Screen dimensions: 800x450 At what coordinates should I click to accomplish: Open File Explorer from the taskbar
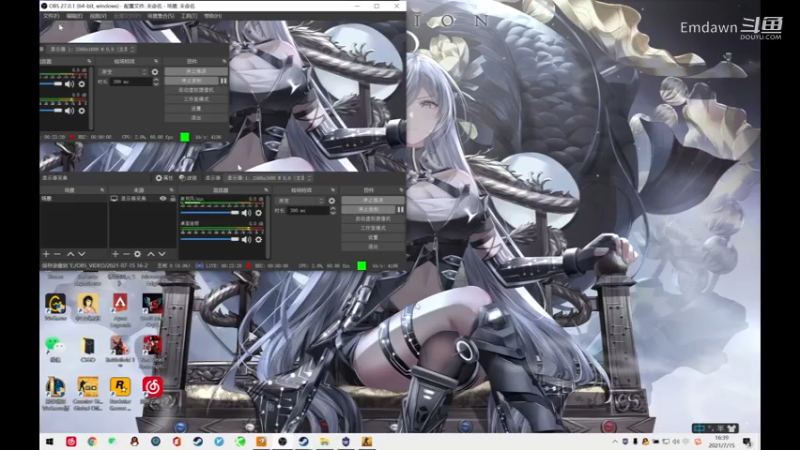[324, 442]
